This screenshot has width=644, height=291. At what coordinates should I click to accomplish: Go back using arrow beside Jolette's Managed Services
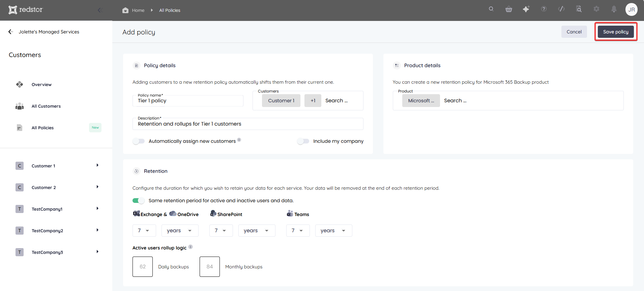[x=10, y=32]
